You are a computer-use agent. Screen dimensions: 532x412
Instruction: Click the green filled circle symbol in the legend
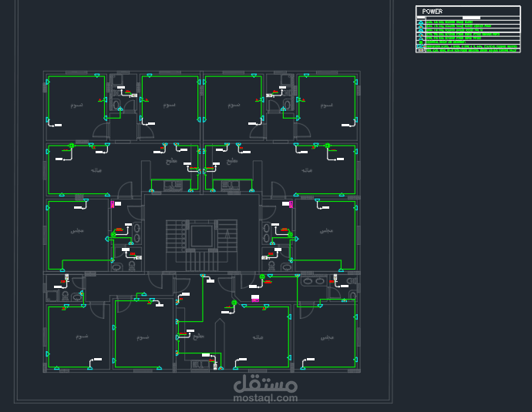421,42
